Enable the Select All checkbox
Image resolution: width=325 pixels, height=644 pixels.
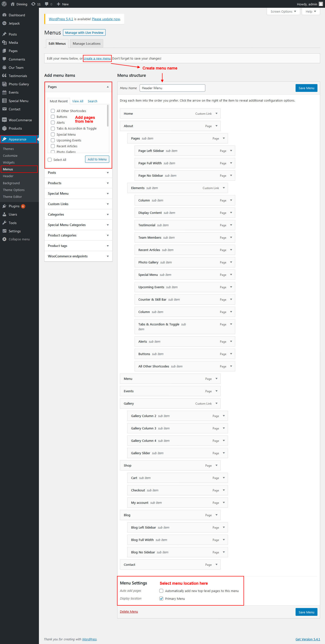pyautogui.click(x=50, y=160)
